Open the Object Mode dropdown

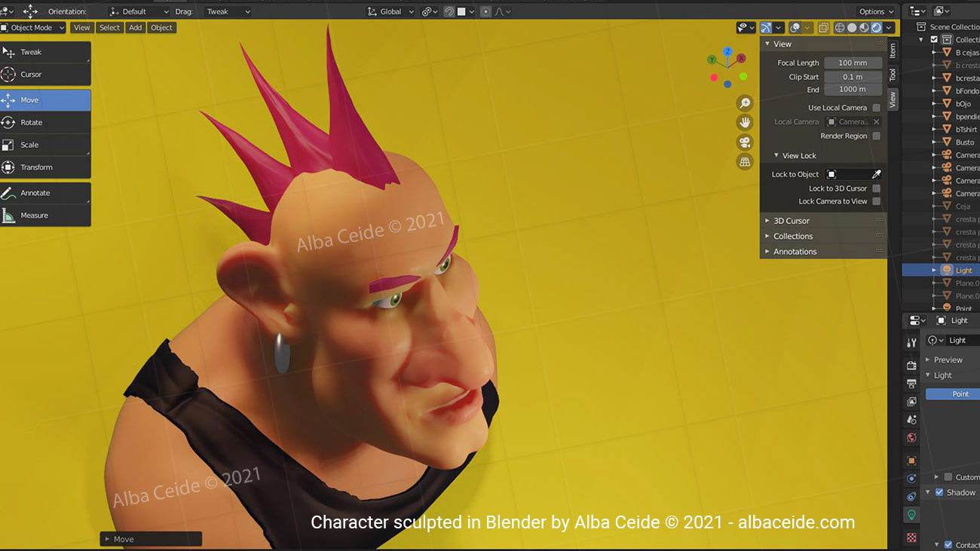32,28
